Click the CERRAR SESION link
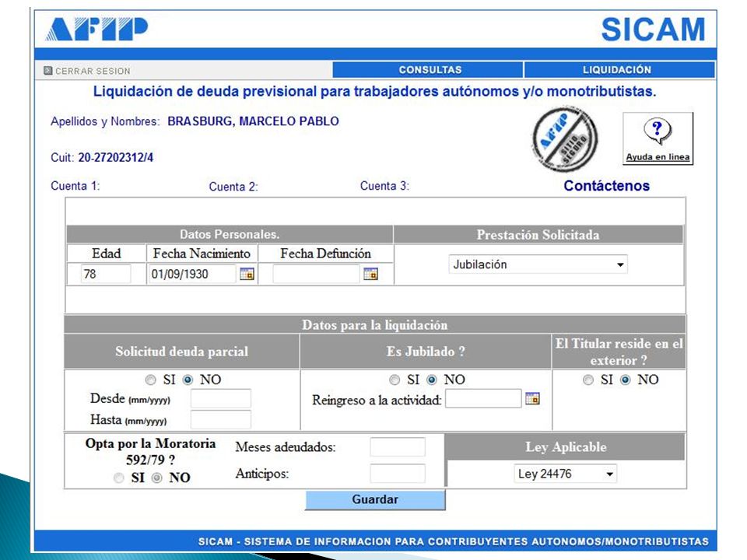 coord(93,71)
